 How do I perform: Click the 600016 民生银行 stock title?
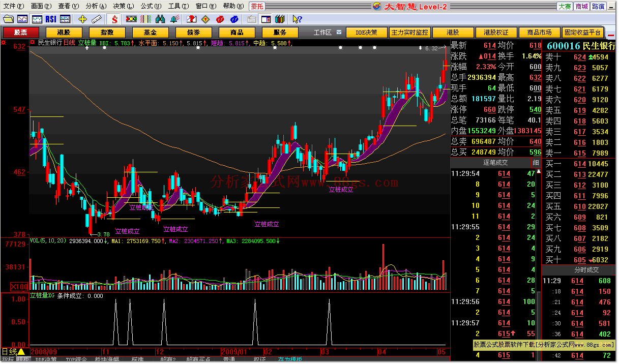tap(580, 46)
